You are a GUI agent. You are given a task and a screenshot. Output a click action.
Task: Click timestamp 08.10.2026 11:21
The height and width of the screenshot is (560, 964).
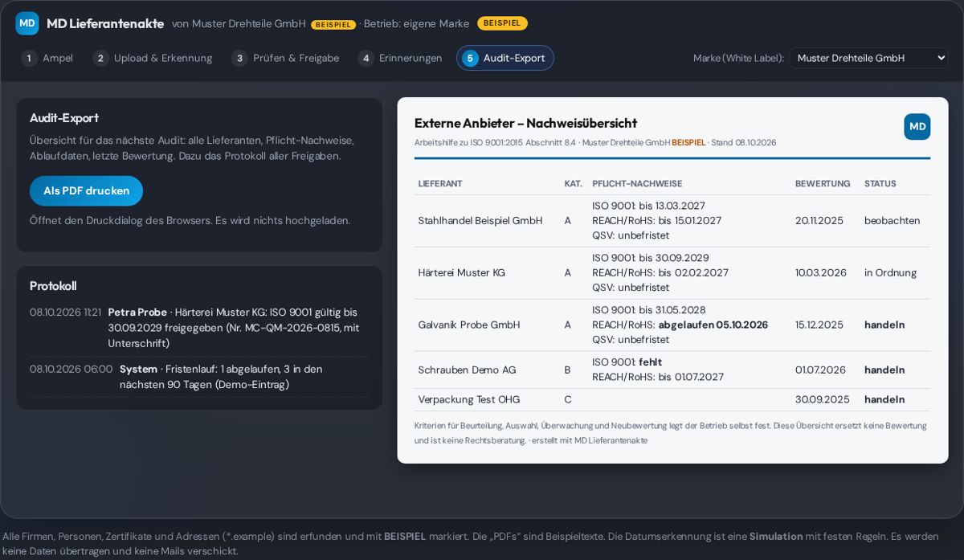pyautogui.click(x=66, y=313)
